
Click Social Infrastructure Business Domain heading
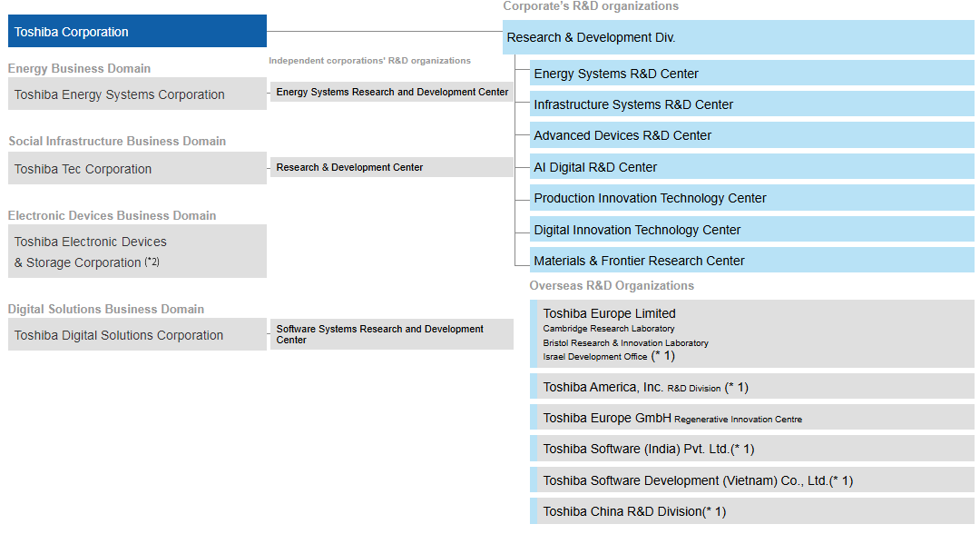117,141
